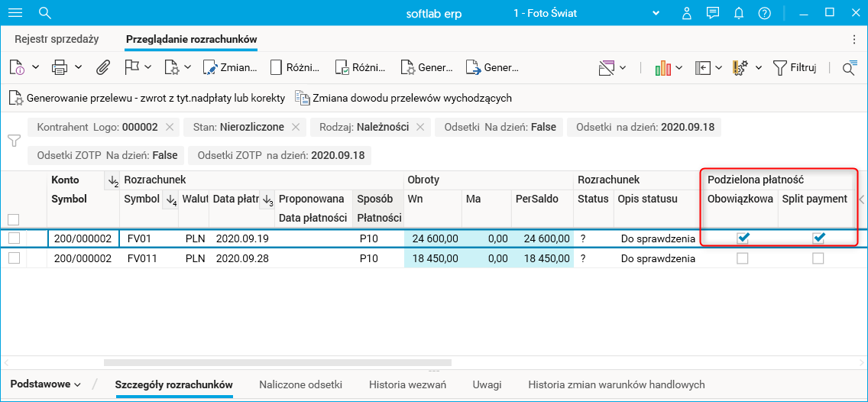Click the Zmian... toolbar button
This screenshot has height=402, width=868.
pyautogui.click(x=230, y=67)
